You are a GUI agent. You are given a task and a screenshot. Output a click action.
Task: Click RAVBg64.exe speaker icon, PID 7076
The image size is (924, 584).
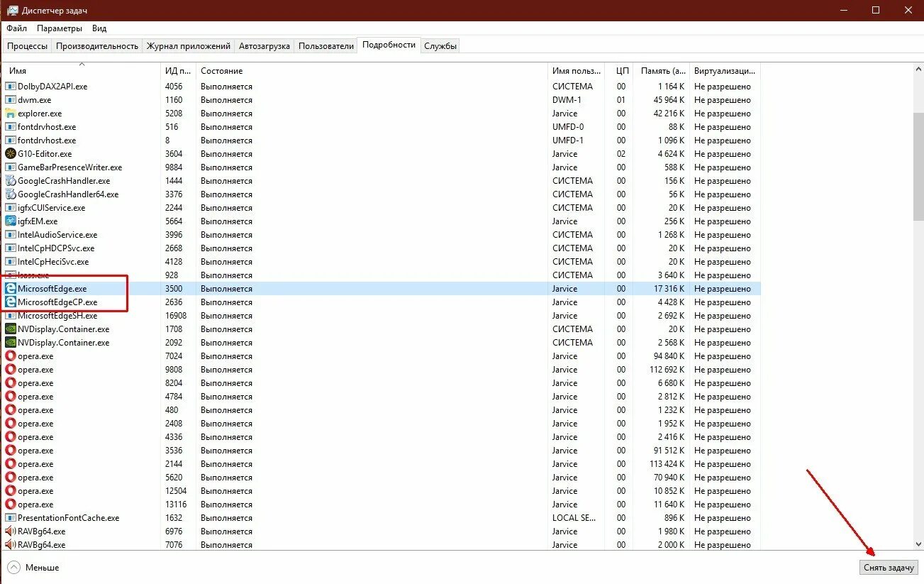(11, 545)
